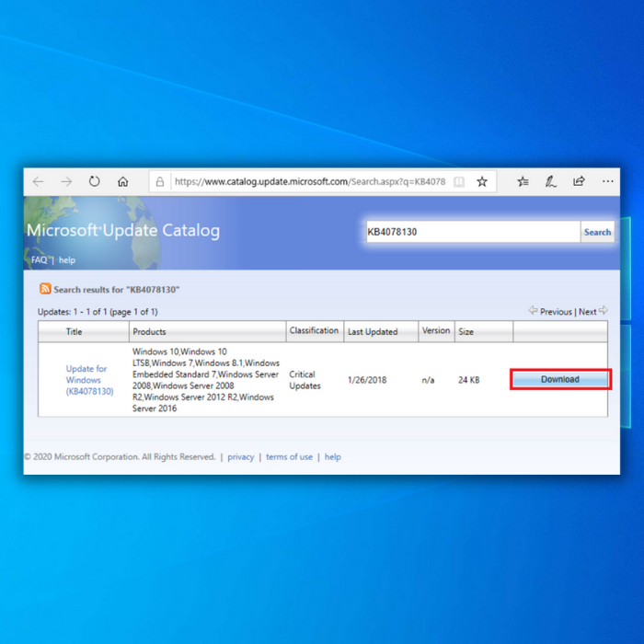Viewport: 644px width, 644px height.
Task: Click the Microsoft Update Catalog title
Action: tap(123, 230)
